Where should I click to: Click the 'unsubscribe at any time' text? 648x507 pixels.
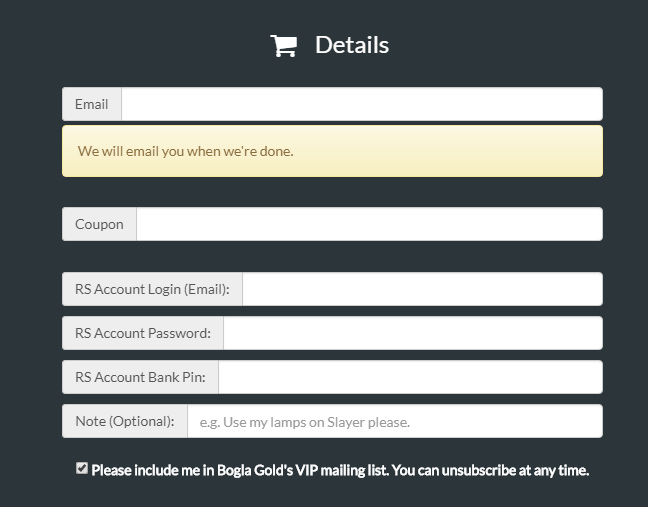[x=515, y=470]
